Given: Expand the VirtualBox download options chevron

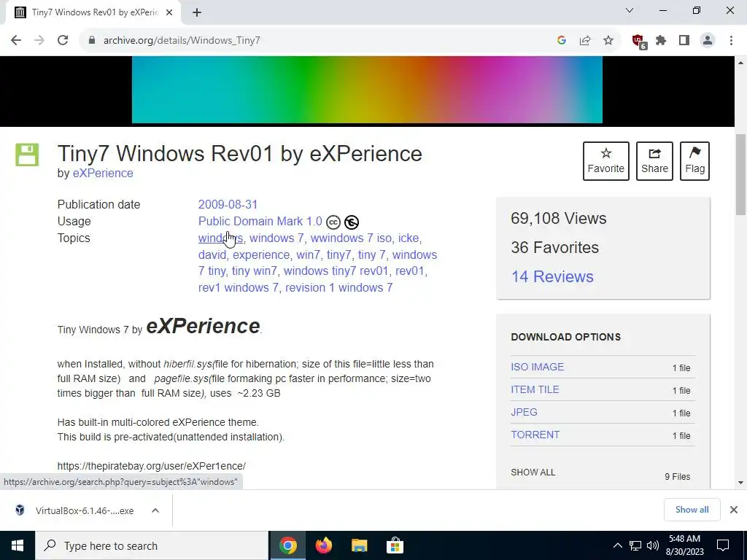Looking at the screenshot, I should [155, 510].
